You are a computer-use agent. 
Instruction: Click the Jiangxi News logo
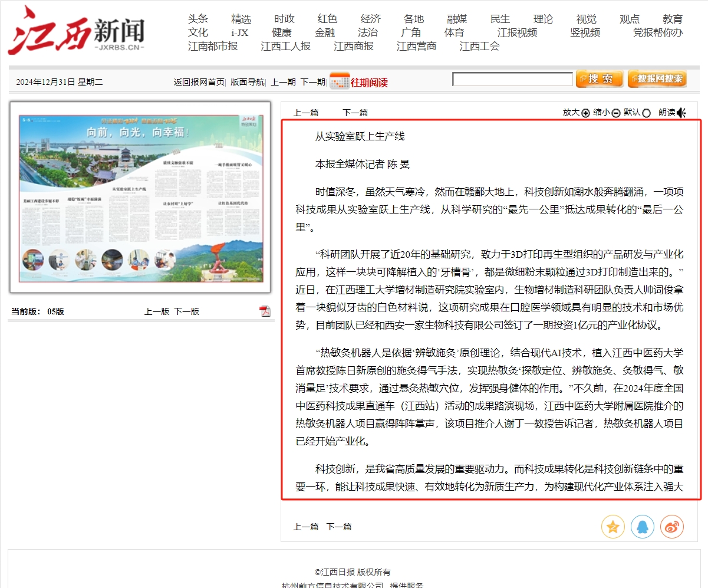pos(76,29)
